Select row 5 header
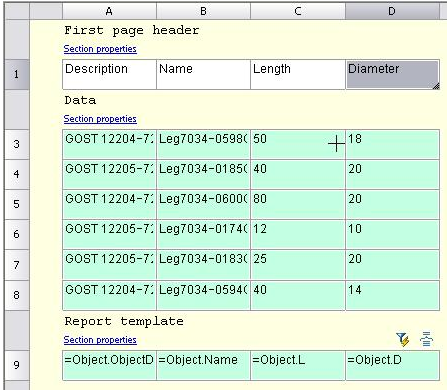Viewport: 447px width, 390px height. [17, 204]
